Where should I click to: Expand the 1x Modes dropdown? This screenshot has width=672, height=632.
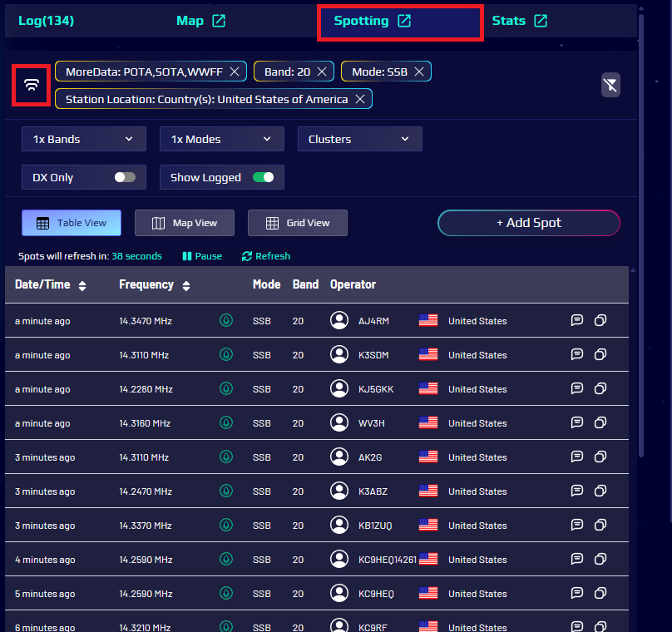[x=222, y=139]
